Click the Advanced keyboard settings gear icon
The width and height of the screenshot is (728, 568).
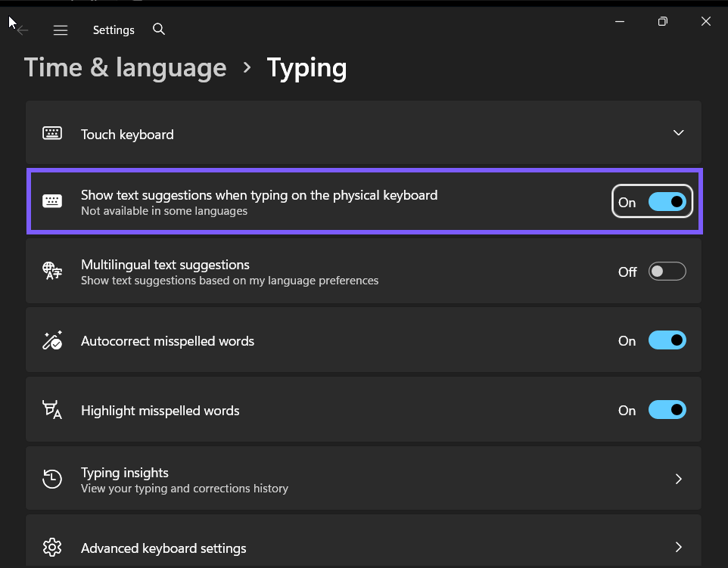pyautogui.click(x=52, y=548)
